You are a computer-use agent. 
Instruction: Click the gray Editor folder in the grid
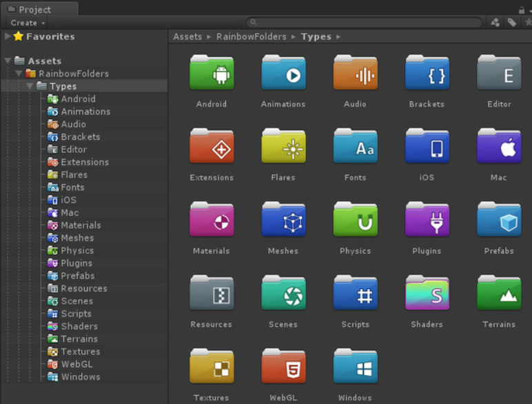click(x=499, y=72)
